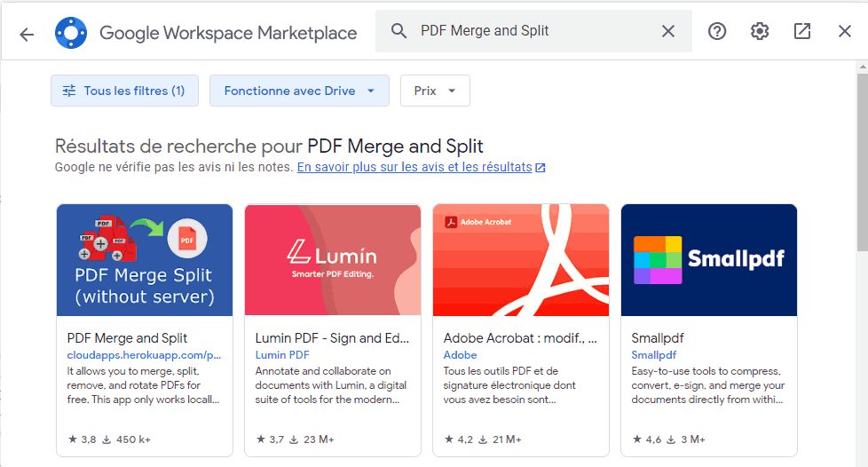The width and height of the screenshot is (868, 467).
Task: Click in the search field containing PDF Merge and Split
Action: point(533,31)
